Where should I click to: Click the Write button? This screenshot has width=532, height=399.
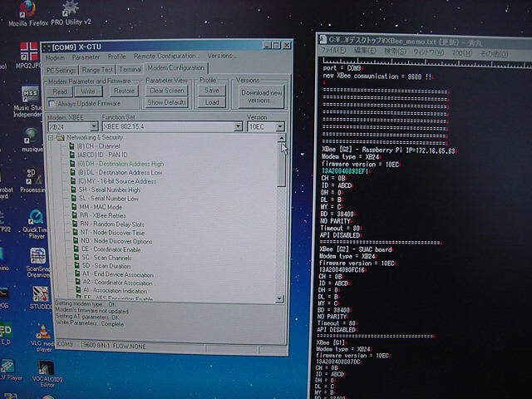pos(88,91)
